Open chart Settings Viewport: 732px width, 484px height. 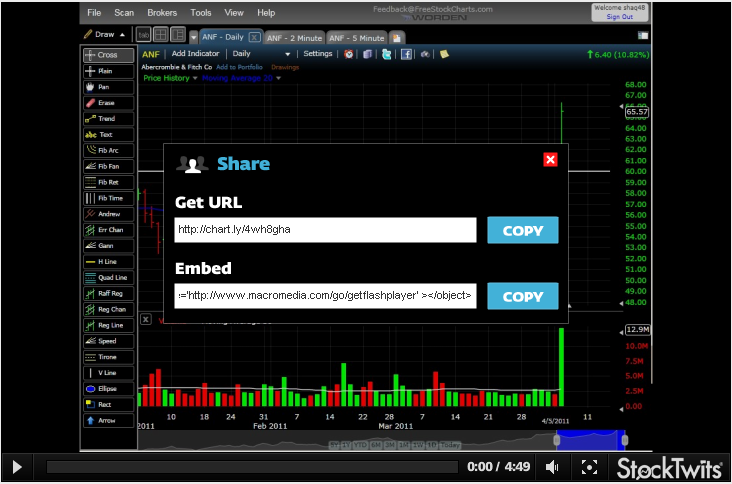(317, 54)
